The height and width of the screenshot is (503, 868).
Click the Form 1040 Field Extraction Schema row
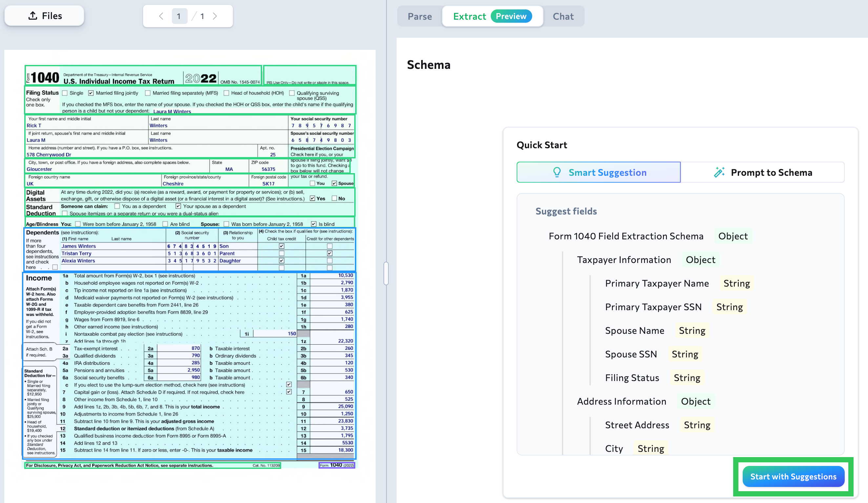626,236
